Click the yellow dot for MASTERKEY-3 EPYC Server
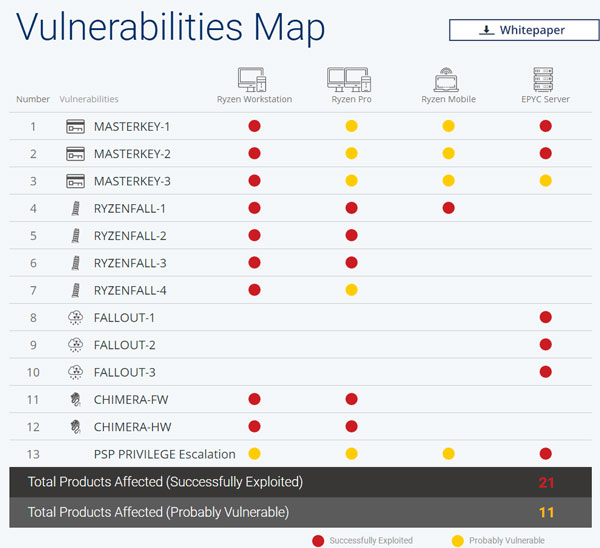This screenshot has height=548, width=600. point(546,181)
